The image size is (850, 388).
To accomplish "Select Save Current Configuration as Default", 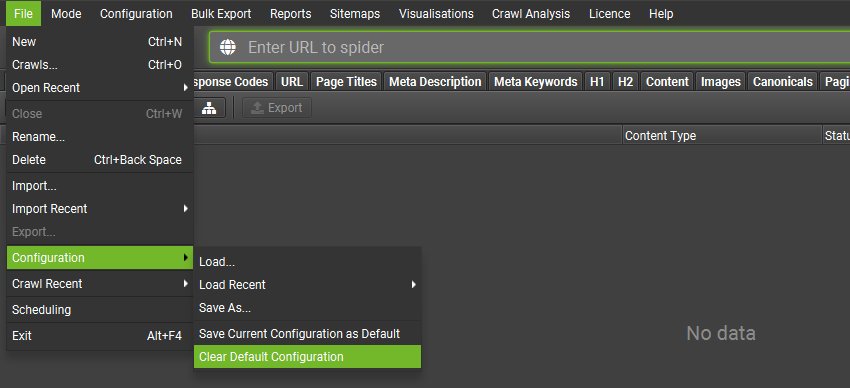I will tap(307, 334).
